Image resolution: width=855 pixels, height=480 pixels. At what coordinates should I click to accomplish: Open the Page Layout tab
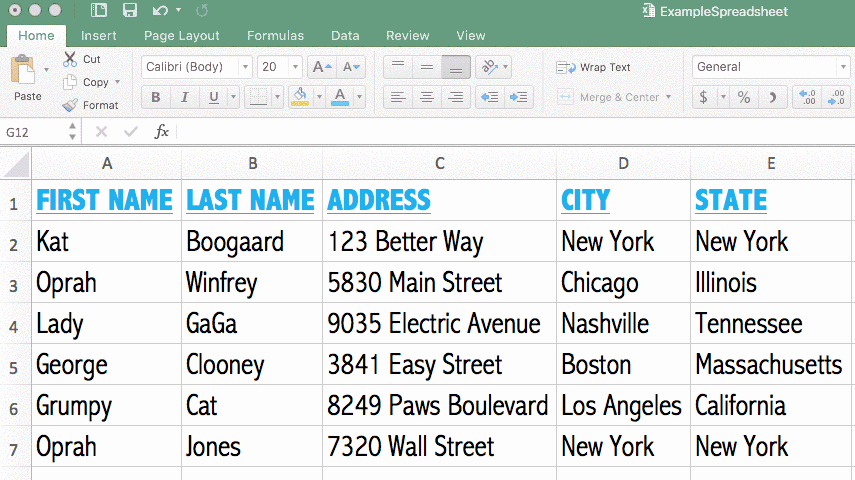[181, 35]
